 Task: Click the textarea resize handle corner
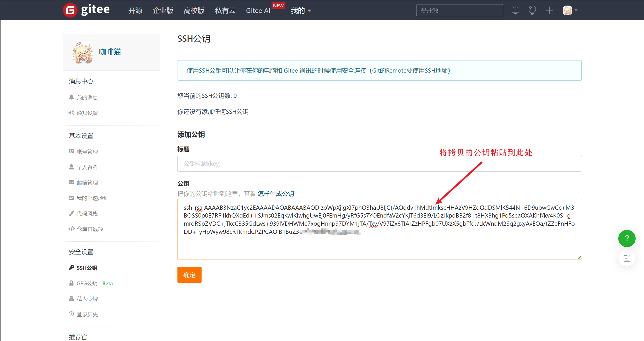579,257
